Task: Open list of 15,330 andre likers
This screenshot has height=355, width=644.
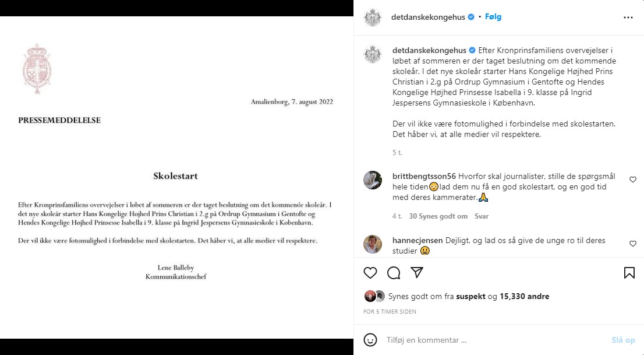Action: pyautogui.click(x=524, y=296)
